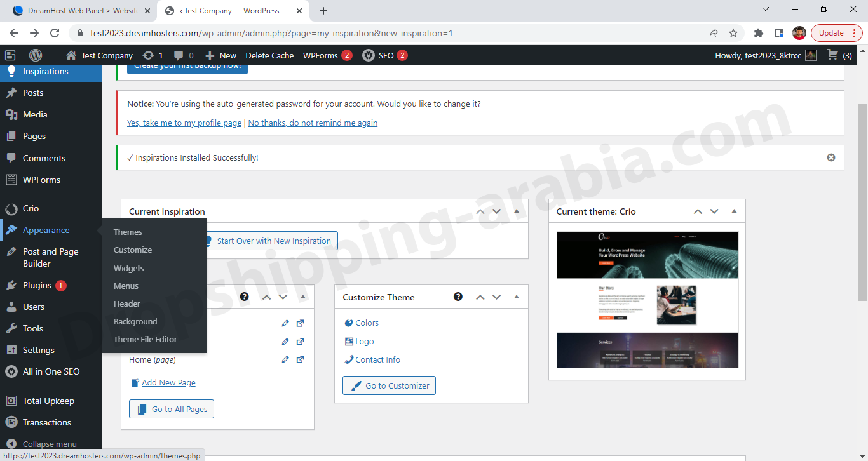
Task: Open Menus from Appearance submenu
Action: [126, 286]
